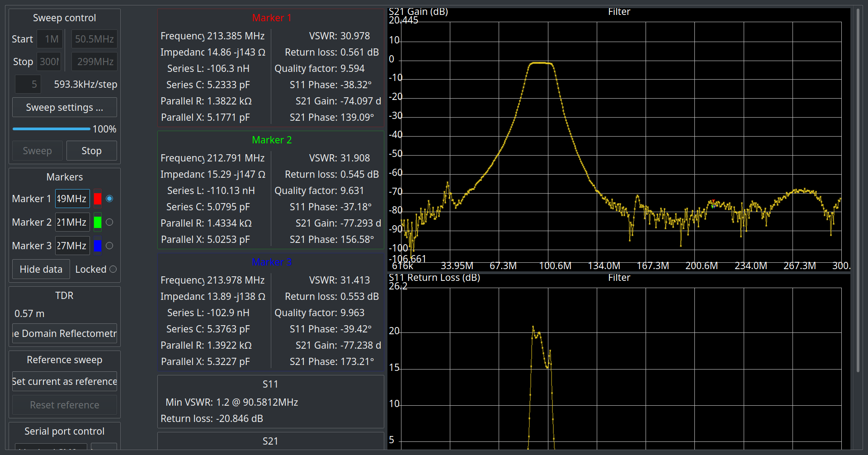The height and width of the screenshot is (455, 868).
Task: Edit the Marker 2 frequency field
Action: coord(72,222)
